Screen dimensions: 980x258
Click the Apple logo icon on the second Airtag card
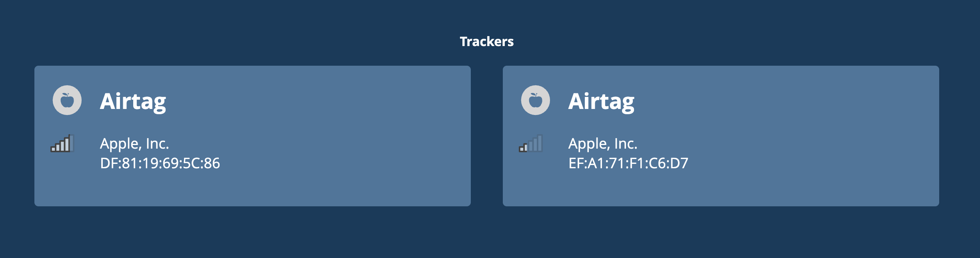click(536, 100)
